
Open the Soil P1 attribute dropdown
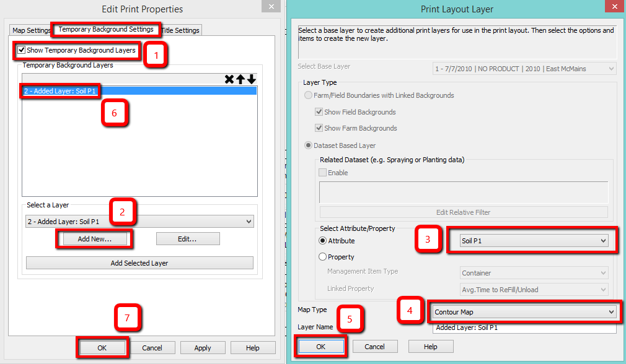[x=534, y=241]
